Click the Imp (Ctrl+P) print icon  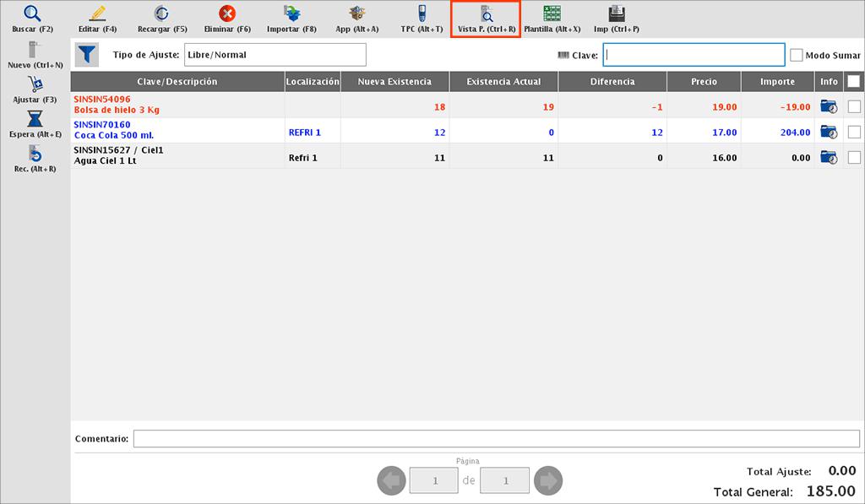[x=617, y=15]
